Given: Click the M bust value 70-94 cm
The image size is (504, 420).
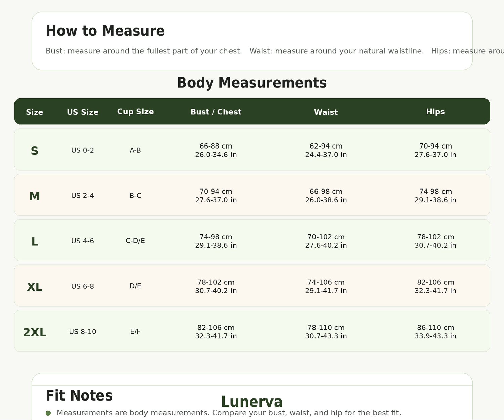Looking at the screenshot, I should click(x=216, y=192).
